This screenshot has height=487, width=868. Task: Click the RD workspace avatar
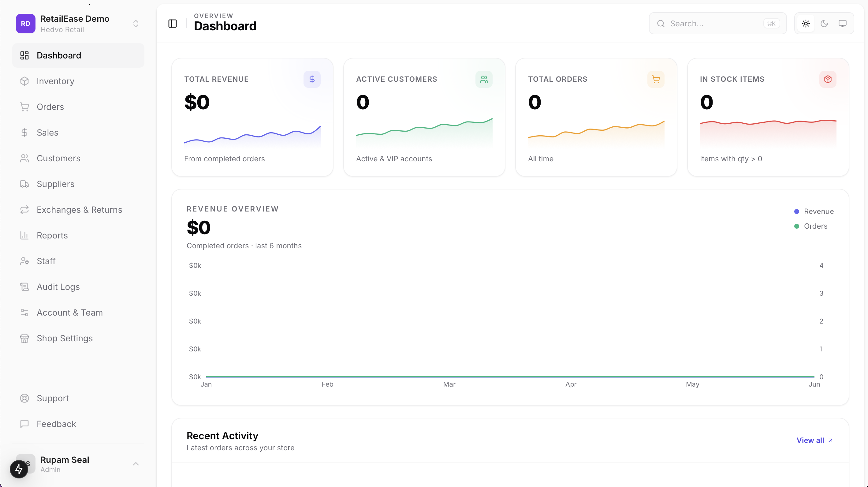point(26,24)
